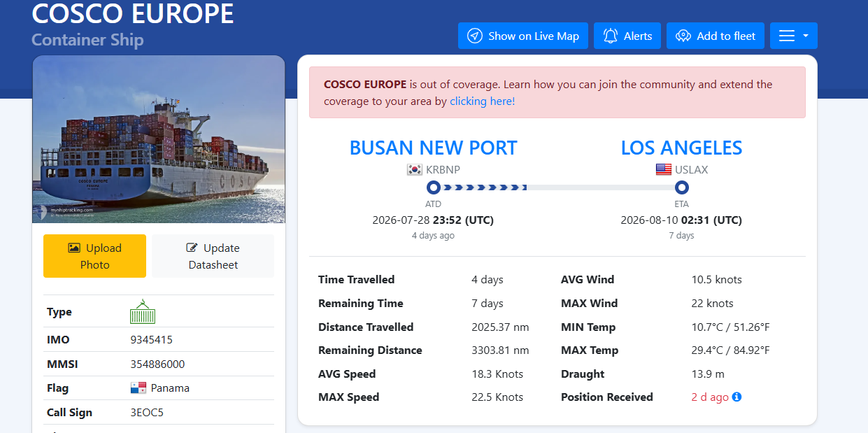Click the USLAX port code
Screen dimensions: 868x433
[692, 169]
